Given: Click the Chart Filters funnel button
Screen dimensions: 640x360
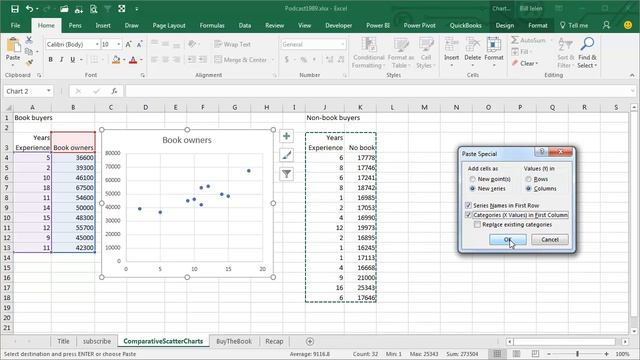Looking at the screenshot, I should (287, 174).
